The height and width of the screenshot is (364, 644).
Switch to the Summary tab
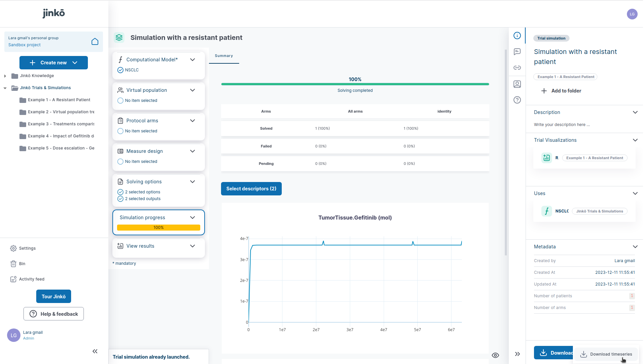(224, 56)
